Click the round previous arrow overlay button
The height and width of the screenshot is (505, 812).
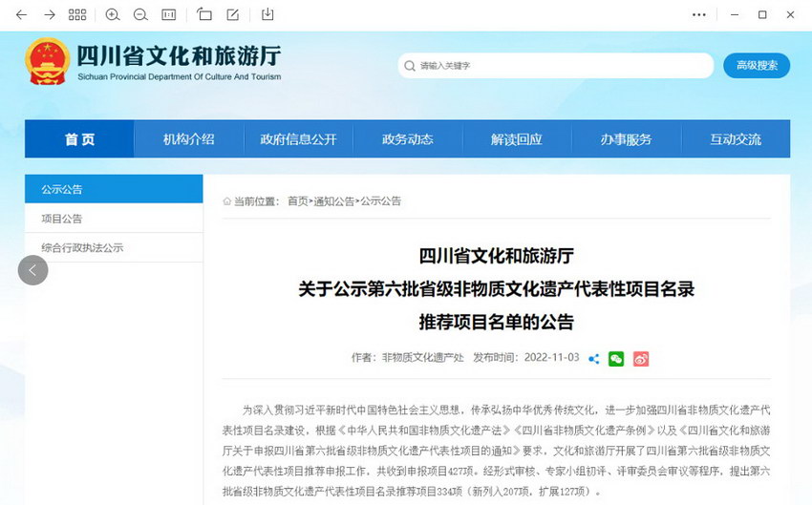point(32,270)
